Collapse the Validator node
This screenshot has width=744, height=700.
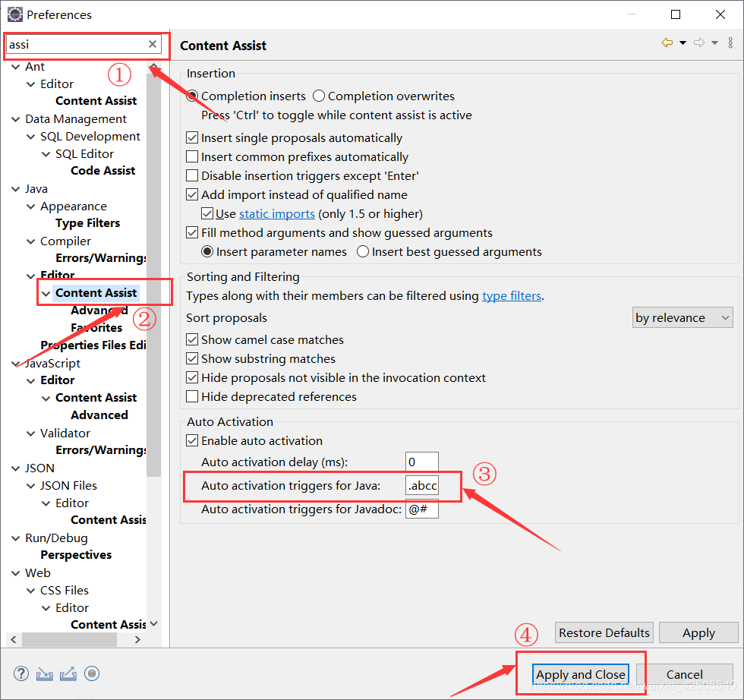click(31, 434)
